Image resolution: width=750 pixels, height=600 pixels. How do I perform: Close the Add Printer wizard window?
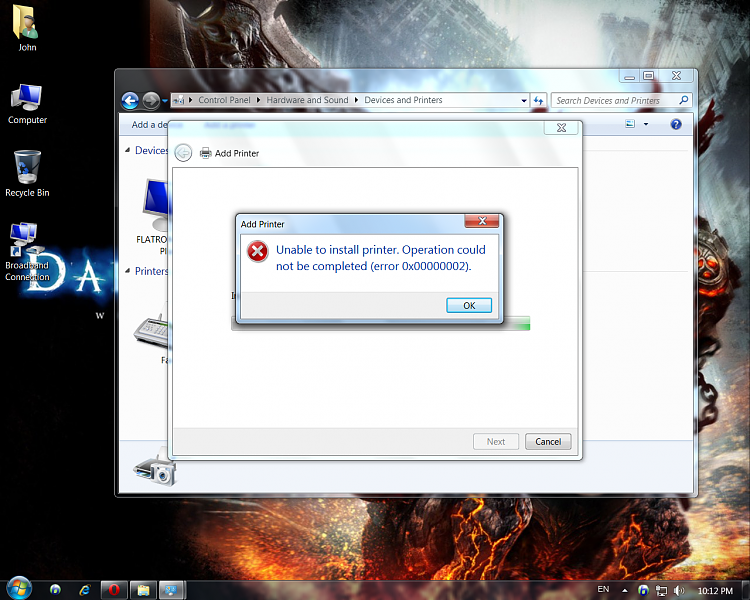click(562, 128)
